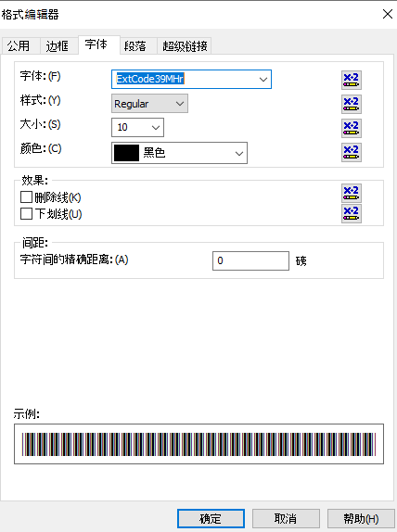This screenshot has height=532, width=397.
Task: Click the 磅 unit label
Action: [301, 261]
